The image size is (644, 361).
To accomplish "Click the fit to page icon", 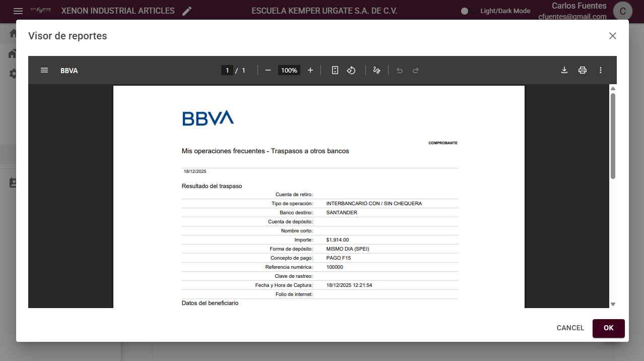I will tap(335, 71).
